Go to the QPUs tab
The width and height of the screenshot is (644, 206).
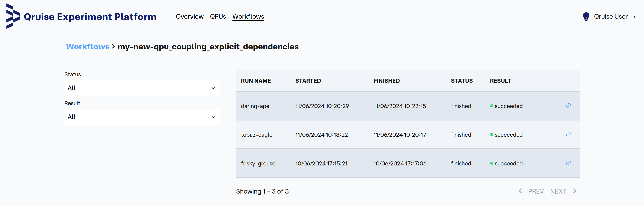coord(218,16)
